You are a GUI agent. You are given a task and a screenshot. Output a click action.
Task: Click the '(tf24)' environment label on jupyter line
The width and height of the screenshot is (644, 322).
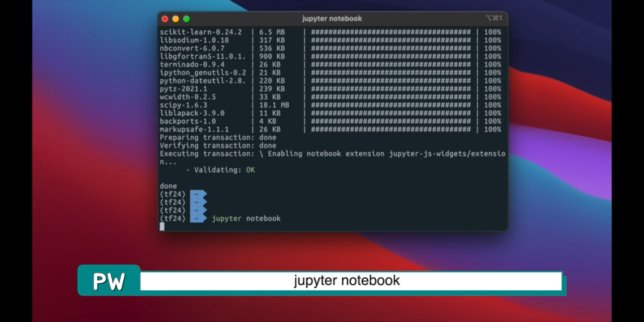[173, 218]
